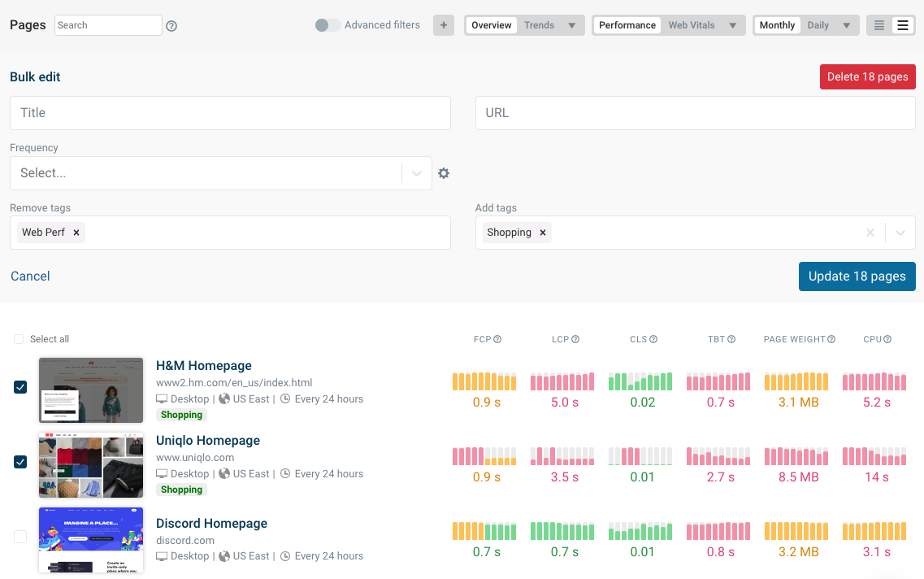Click the Cancel link

30,276
